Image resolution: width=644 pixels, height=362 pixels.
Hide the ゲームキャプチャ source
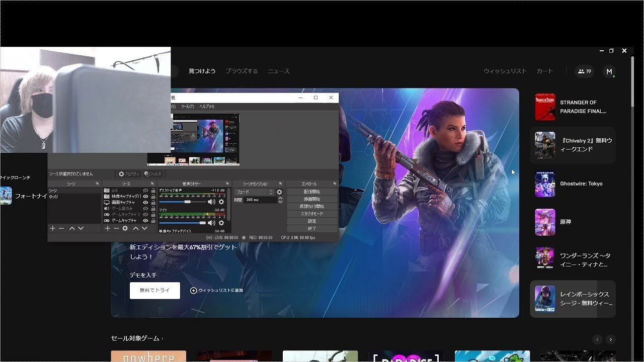[145, 221]
